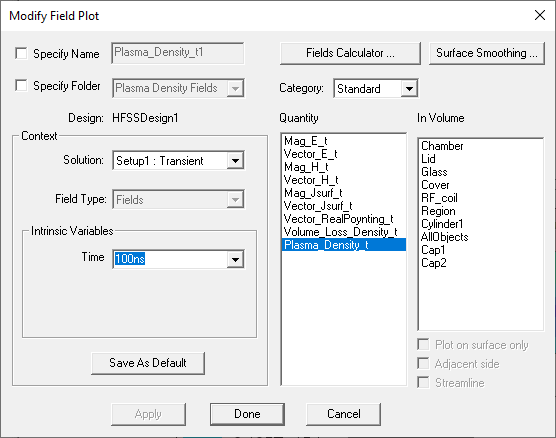The width and height of the screenshot is (556, 438).
Task: Pick Vector_RealPoynting_t from Quantity list
Action: click(344, 219)
